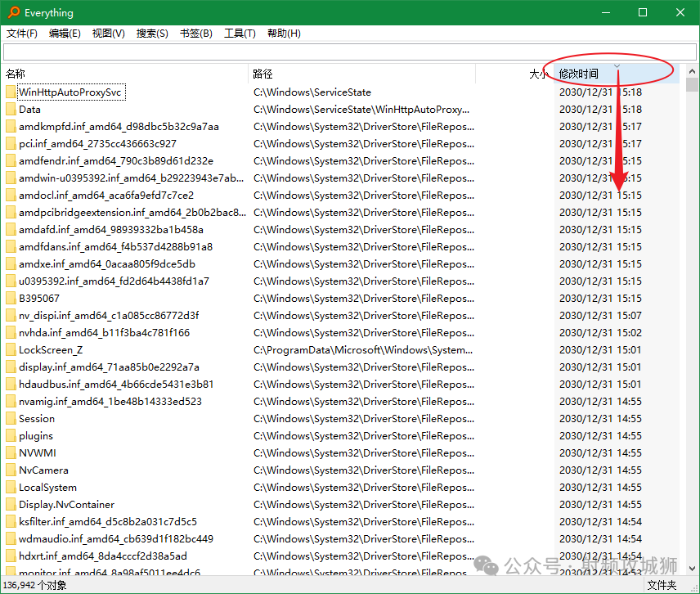Click folder icon of Data row
Viewport: 700px width, 594px height.
pyautogui.click(x=11, y=110)
